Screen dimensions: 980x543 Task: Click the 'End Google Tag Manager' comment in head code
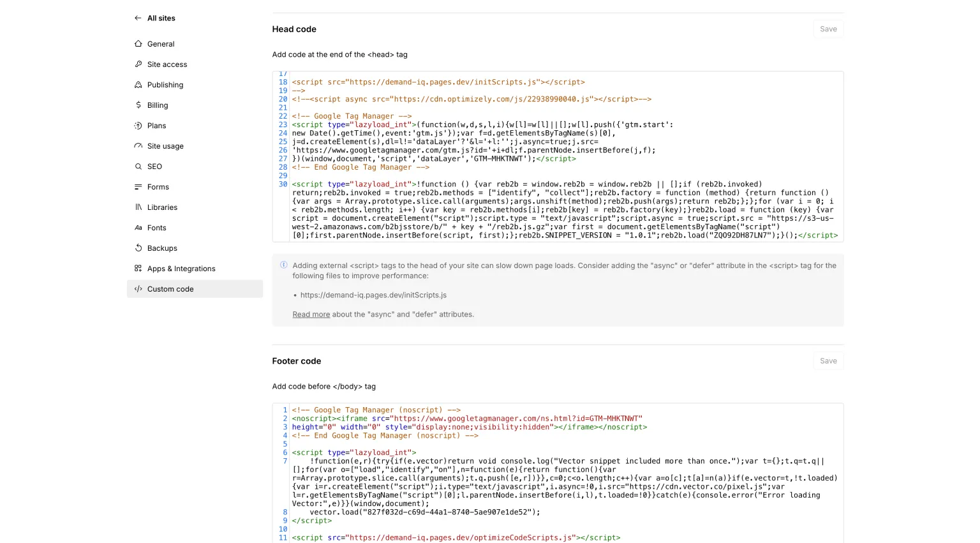[x=360, y=167]
